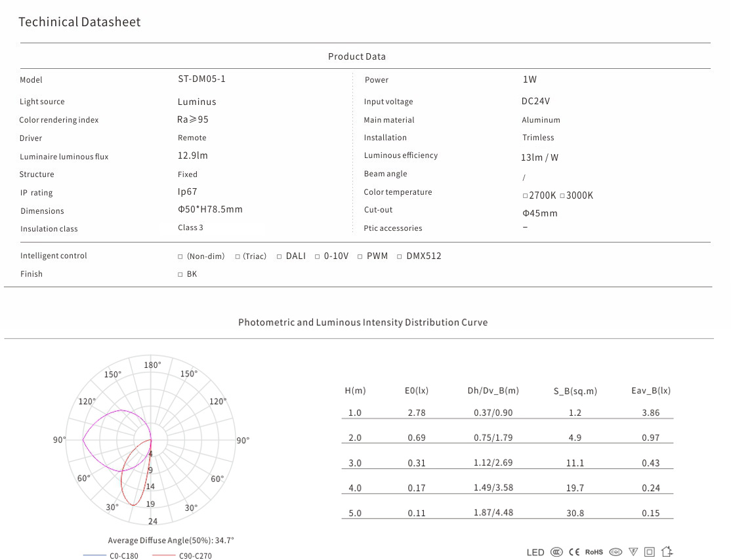Viewport: 731px width, 560px height.
Task: Check the 3000K color temperature box
Action: tap(562, 196)
